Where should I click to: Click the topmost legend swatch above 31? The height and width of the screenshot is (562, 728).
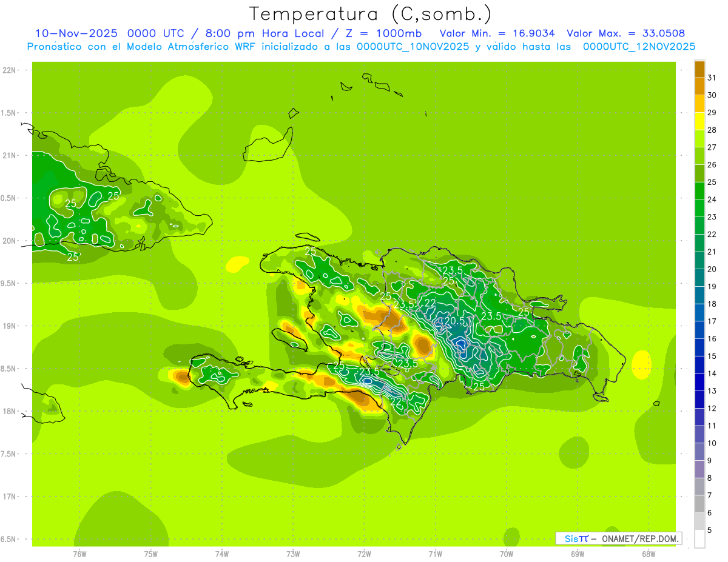(699, 69)
